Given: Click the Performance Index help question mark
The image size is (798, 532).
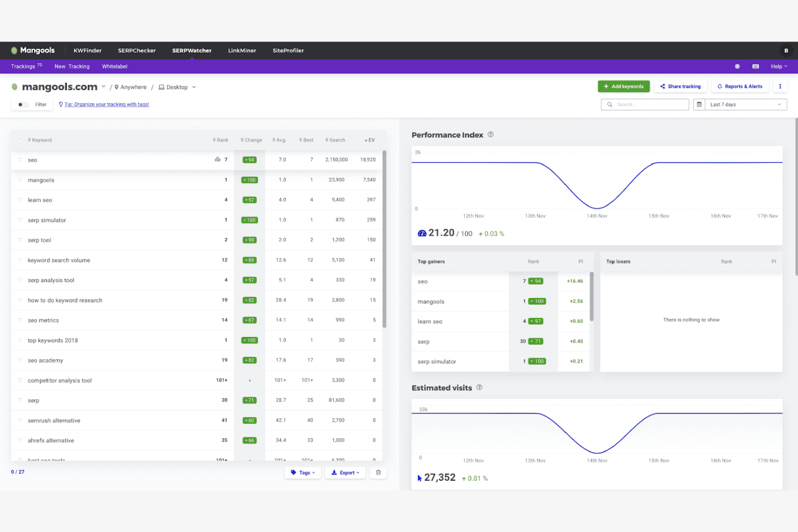Looking at the screenshot, I should (x=490, y=135).
